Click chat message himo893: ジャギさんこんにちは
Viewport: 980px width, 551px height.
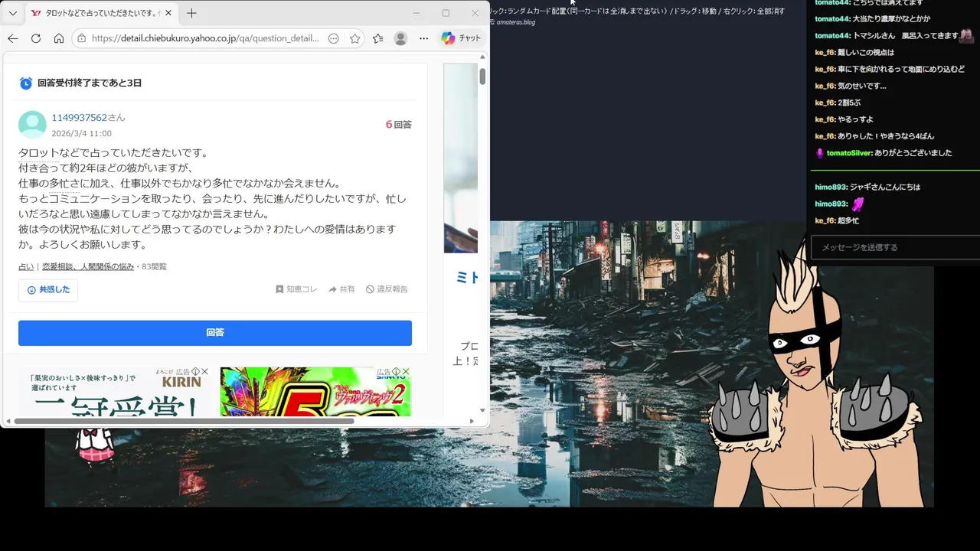pyautogui.click(x=867, y=187)
